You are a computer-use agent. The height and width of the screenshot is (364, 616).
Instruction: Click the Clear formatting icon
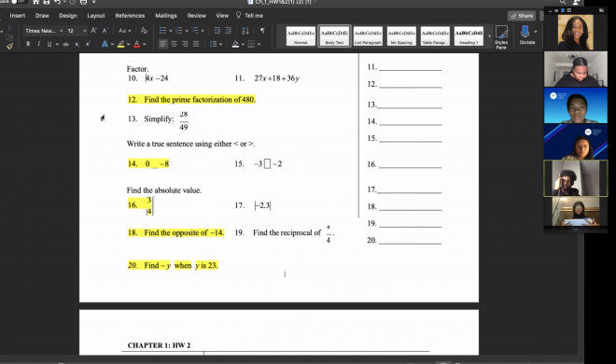(x=144, y=31)
